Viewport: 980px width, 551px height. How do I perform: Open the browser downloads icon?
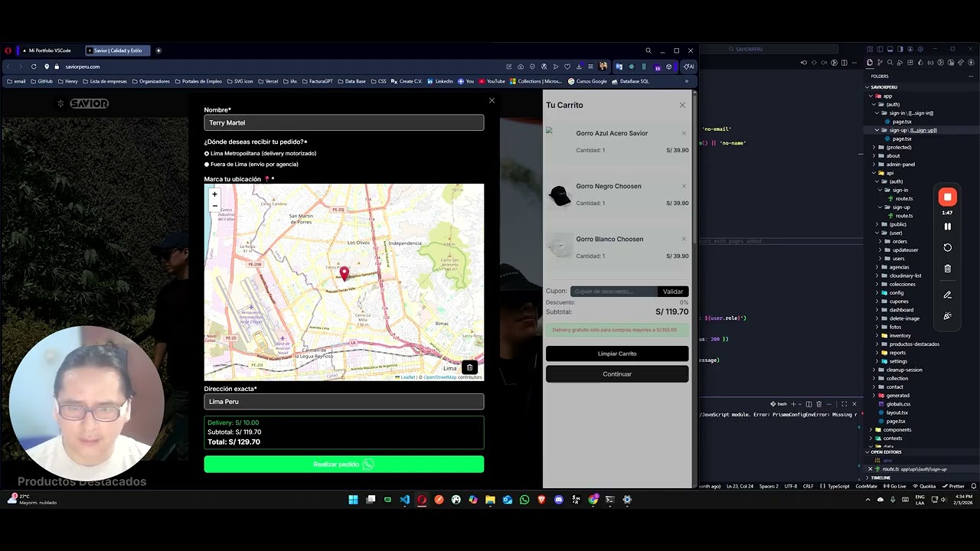tap(579, 67)
